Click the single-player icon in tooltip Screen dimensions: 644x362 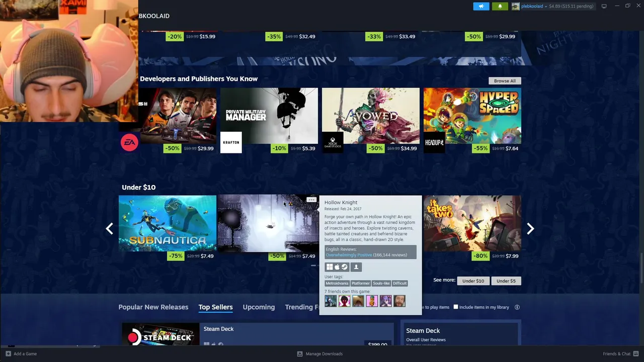coord(356,267)
